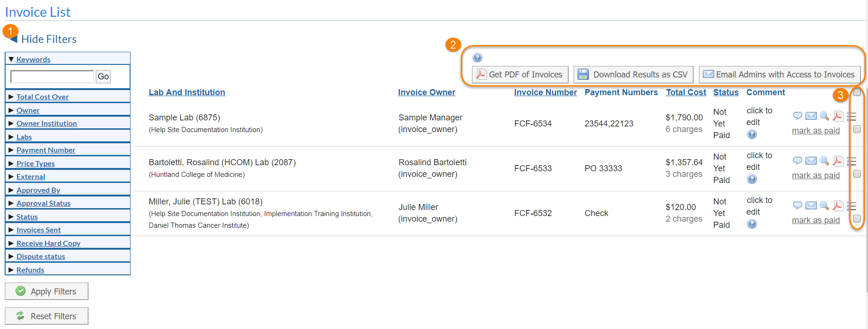The height and width of the screenshot is (329, 868).
Task: Expand the Total Cost Over filter
Action: [42, 97]
